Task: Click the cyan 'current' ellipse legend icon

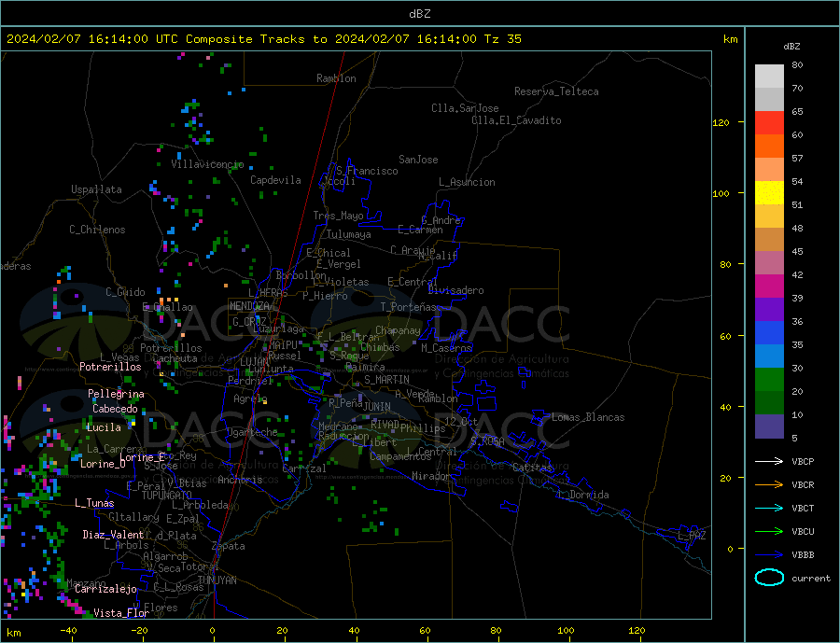Action: pos(769,578)
